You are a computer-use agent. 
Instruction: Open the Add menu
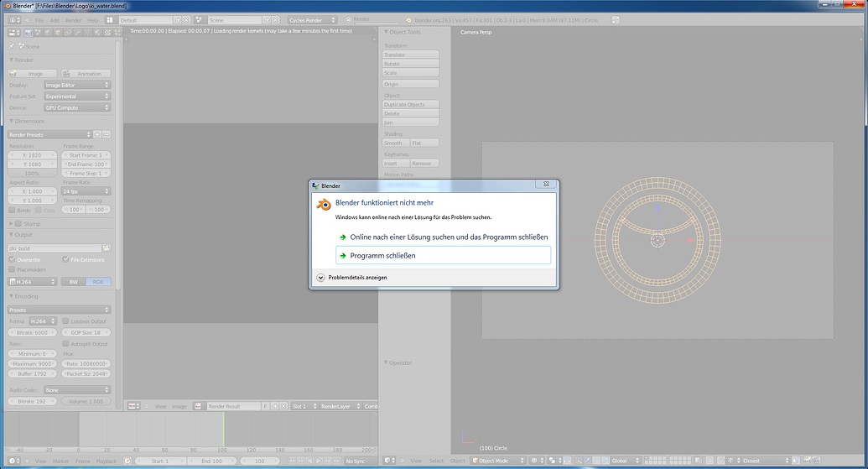coord(55,20)
